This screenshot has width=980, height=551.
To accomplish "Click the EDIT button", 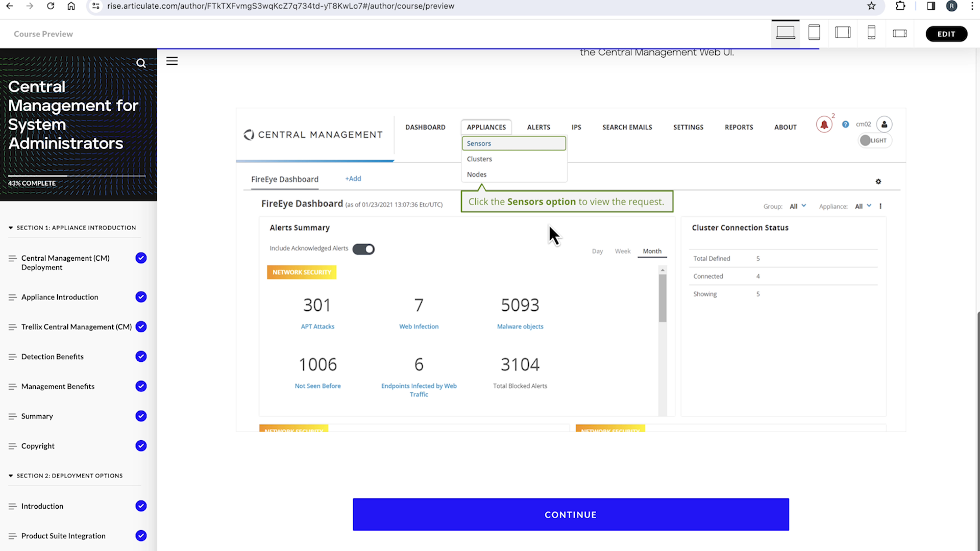I will pos(946,34).
